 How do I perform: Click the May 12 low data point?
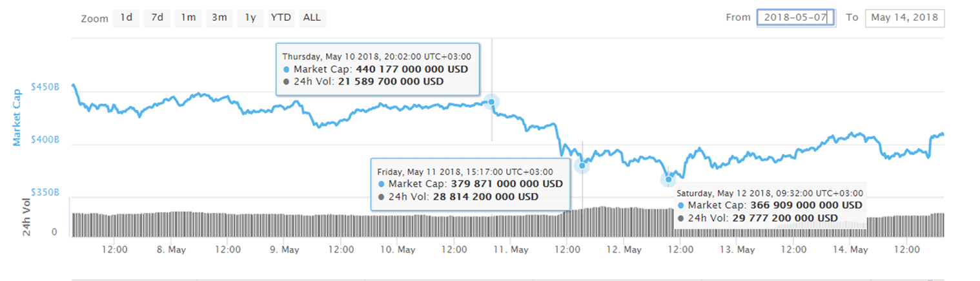[x=669, y=180]
